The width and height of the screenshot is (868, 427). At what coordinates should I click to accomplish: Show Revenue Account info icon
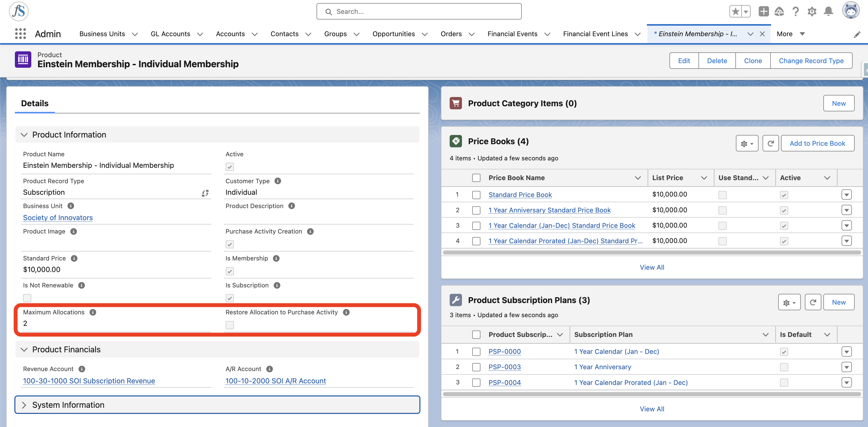coord(82,369)
